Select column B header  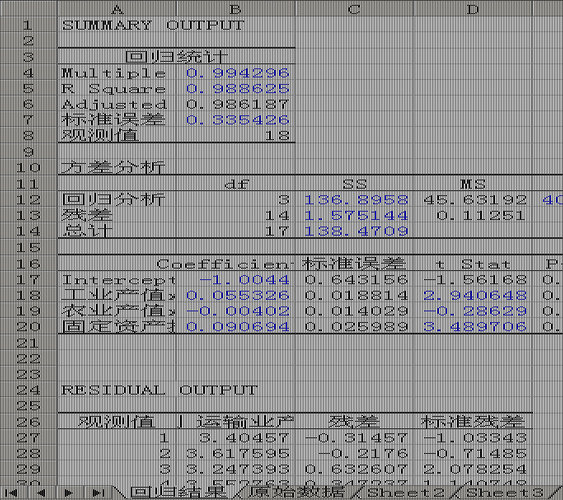pyautogui.click(x=236, y=9)
